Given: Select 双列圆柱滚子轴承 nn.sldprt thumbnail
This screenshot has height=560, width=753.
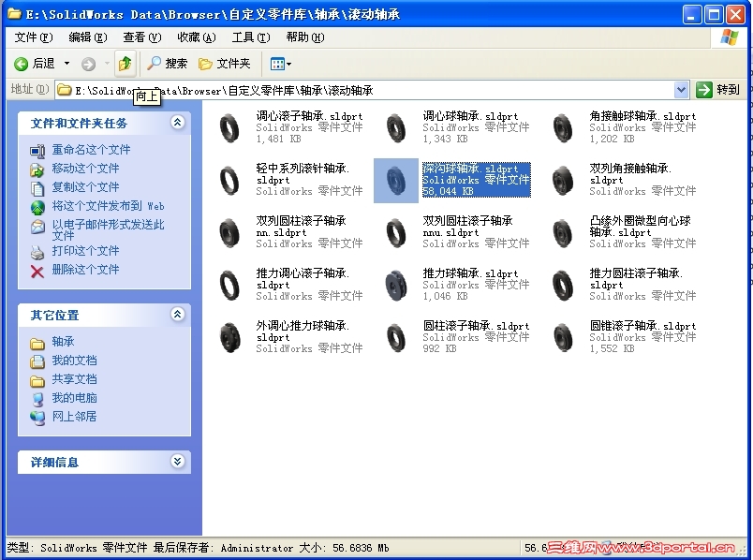Looking at the screenshot, I should [x=229, y=233].
